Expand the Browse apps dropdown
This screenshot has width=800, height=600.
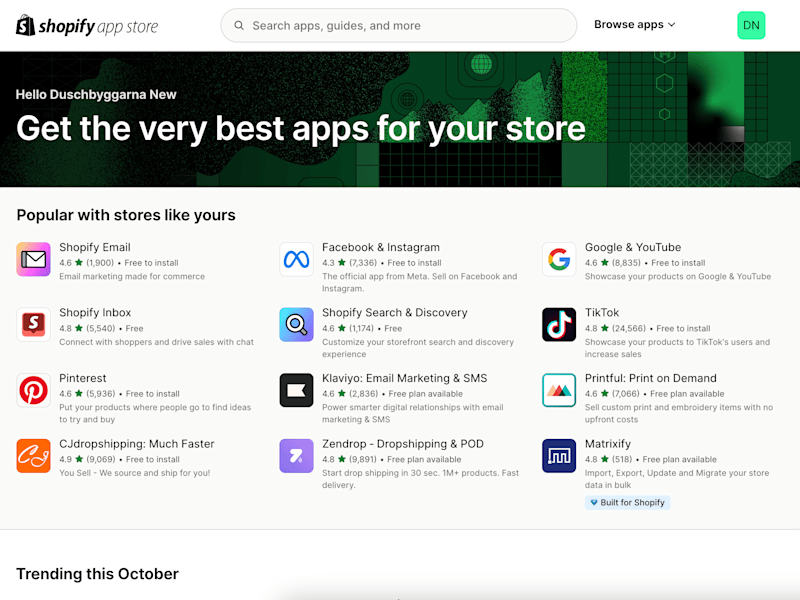635,24
